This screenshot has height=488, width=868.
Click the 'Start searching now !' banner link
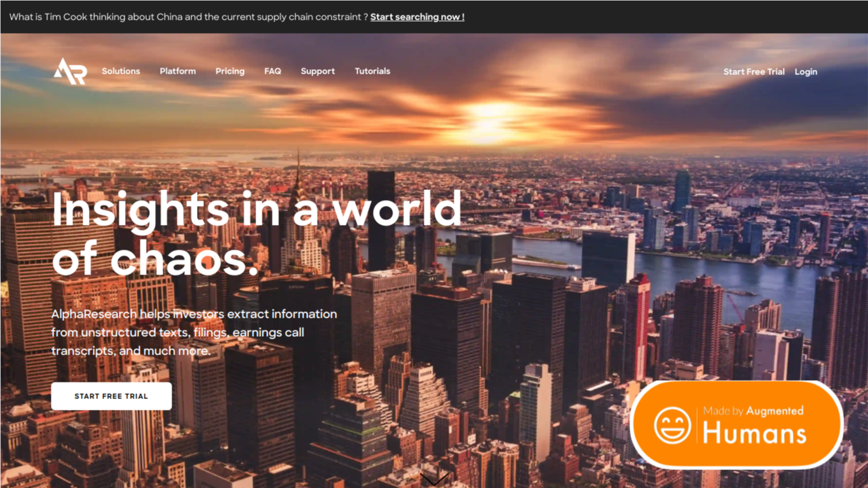click(417, 17)
